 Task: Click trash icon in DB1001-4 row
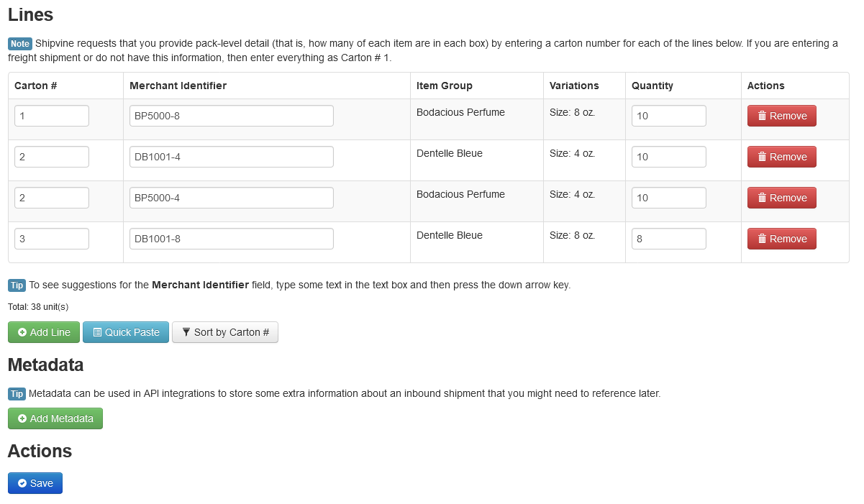[x=762, y=157]
